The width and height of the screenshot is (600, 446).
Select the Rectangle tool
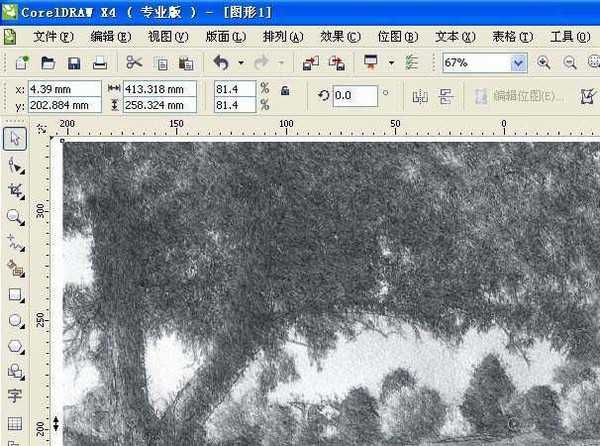coord(16,295)
